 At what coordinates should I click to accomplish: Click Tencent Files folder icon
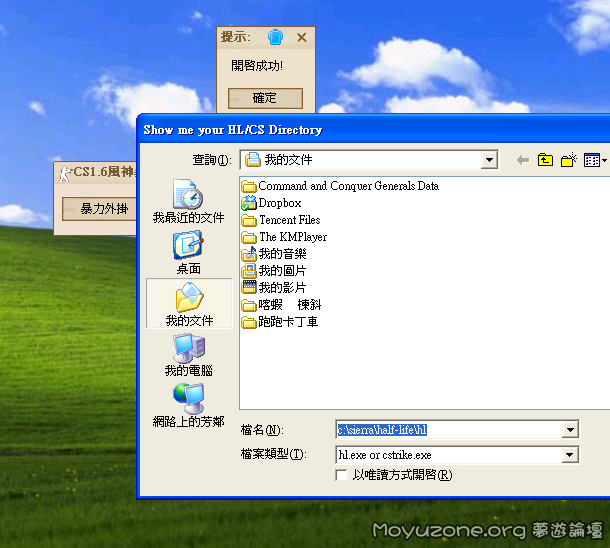(249, 220)
